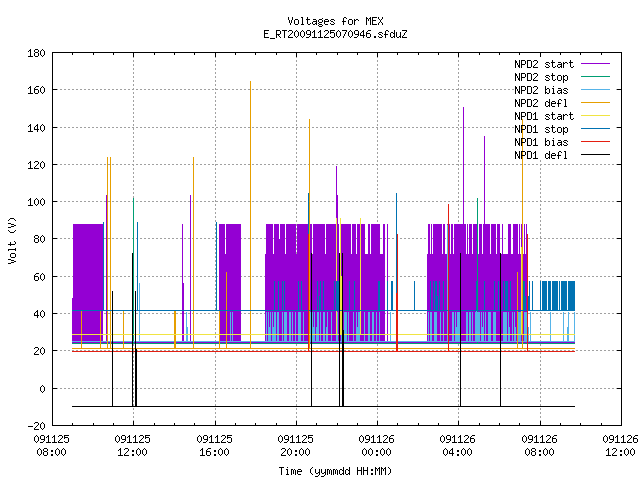Click the y-axis tick label -20

pyautogui.click(x=36, y=426)
